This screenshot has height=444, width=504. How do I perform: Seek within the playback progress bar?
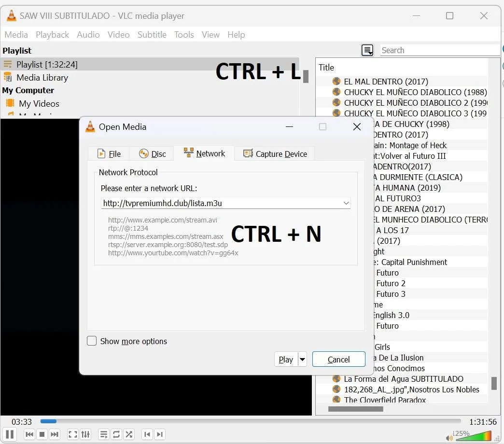pos(251,421)
